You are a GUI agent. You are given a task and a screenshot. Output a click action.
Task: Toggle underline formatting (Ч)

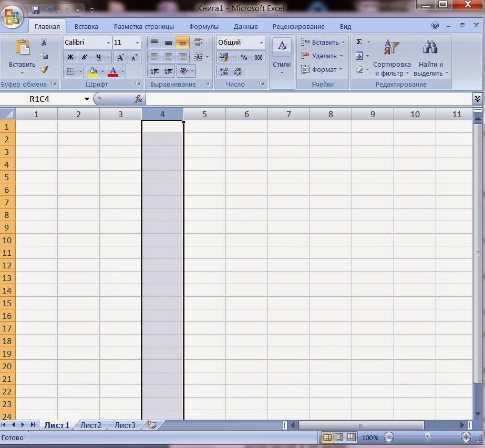point(98,57)
